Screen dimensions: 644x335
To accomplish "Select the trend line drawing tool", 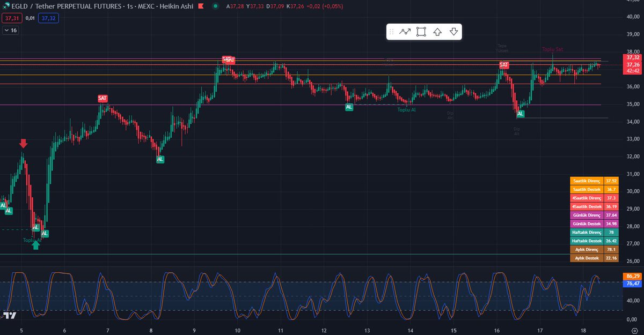I will (x=405, y=32).
